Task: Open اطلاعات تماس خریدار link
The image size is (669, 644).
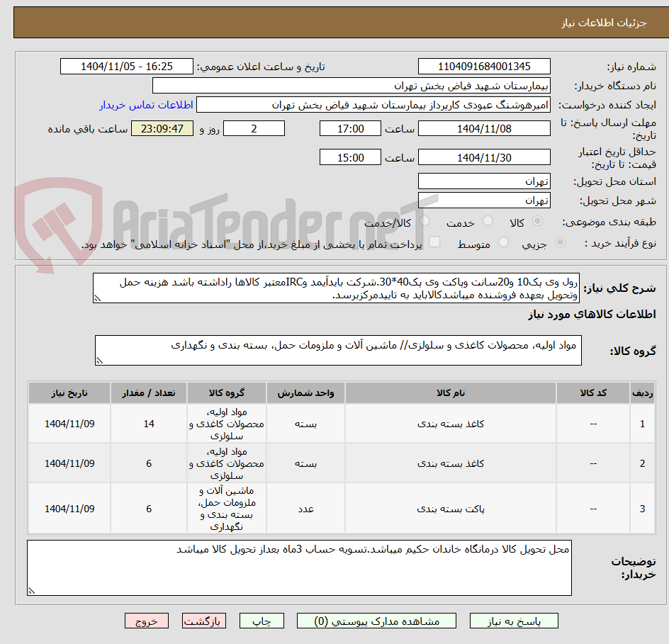Action: coord(146,105)
